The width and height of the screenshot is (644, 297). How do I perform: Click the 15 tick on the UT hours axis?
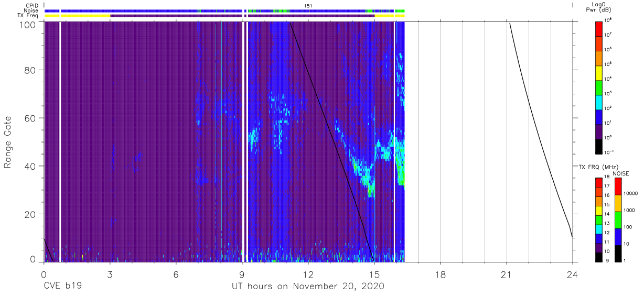pyautogui.click(x=374, y=274)
